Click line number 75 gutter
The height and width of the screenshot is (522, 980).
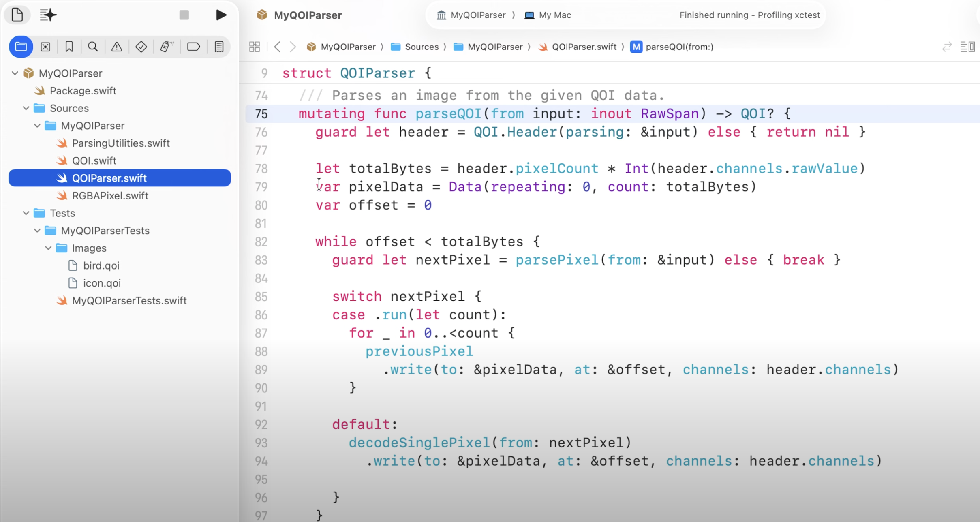[x=261, y=114]
